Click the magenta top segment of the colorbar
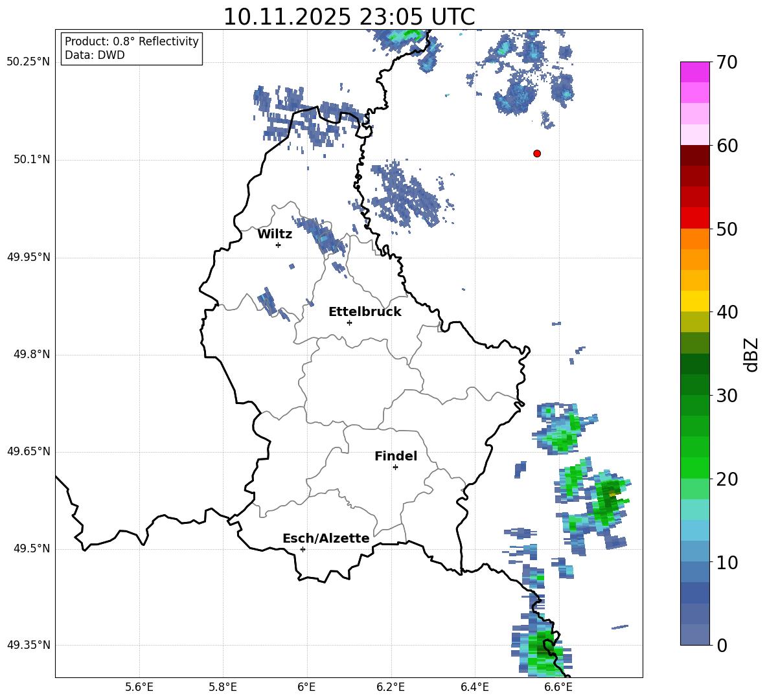Image resolution: width=767 pixels, height=700 pixels. click(x=695, y=72)
